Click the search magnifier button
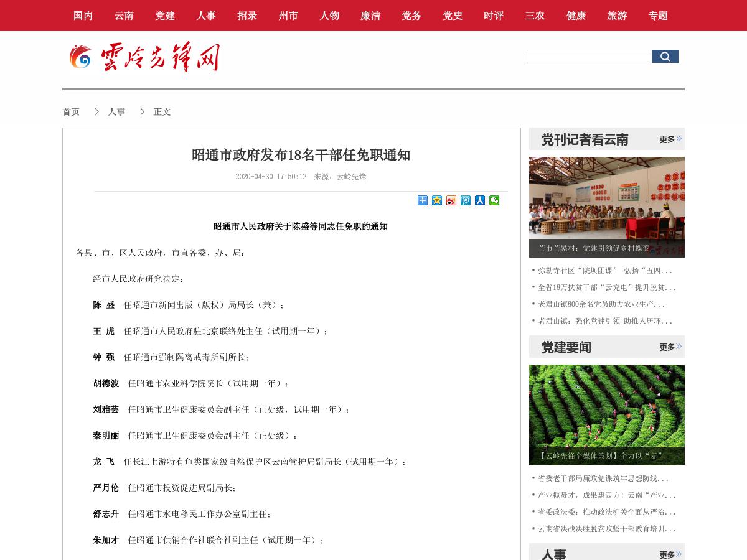 click(x=665, y=57)
